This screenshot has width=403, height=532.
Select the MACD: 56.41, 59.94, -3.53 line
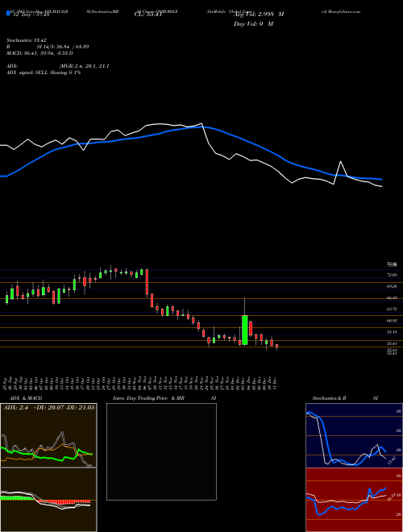(39, 53)
